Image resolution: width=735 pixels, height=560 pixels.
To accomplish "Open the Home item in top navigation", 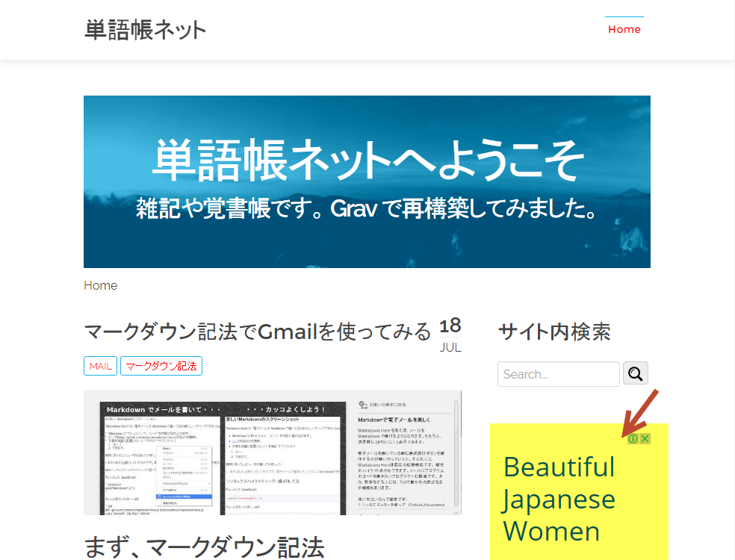I will (624, 29).
